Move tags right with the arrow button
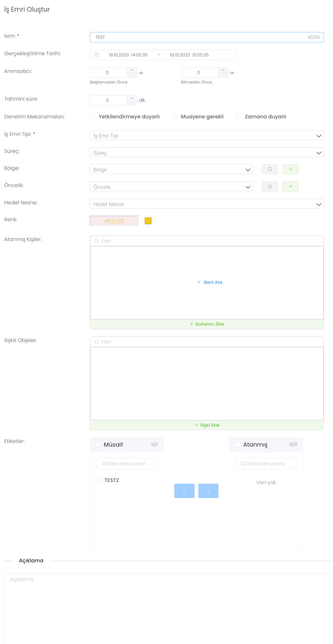This screenshot has width=333, height=644. (x=208, y=491)
